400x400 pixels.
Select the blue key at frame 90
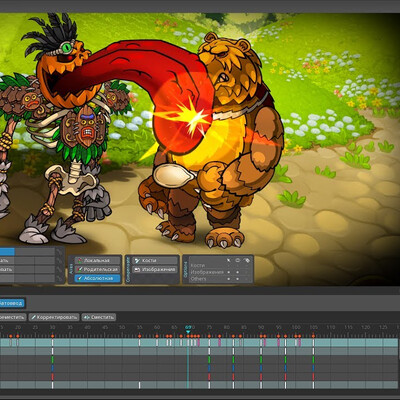click(x=261, y=368)
